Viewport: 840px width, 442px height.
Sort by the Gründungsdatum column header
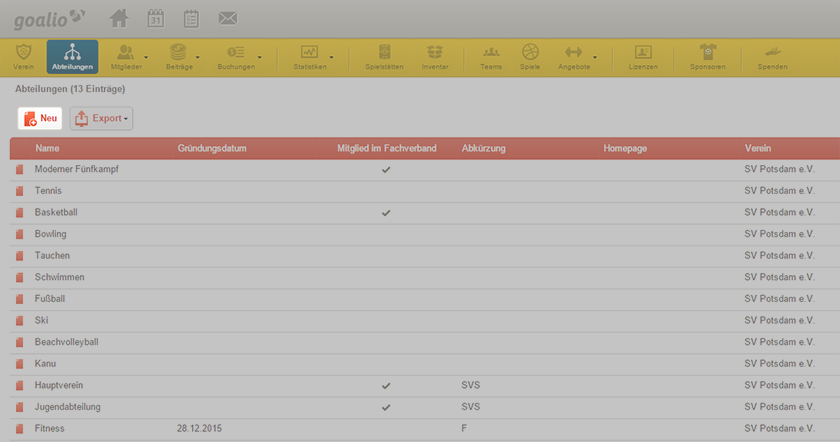[x=212, y=148]
